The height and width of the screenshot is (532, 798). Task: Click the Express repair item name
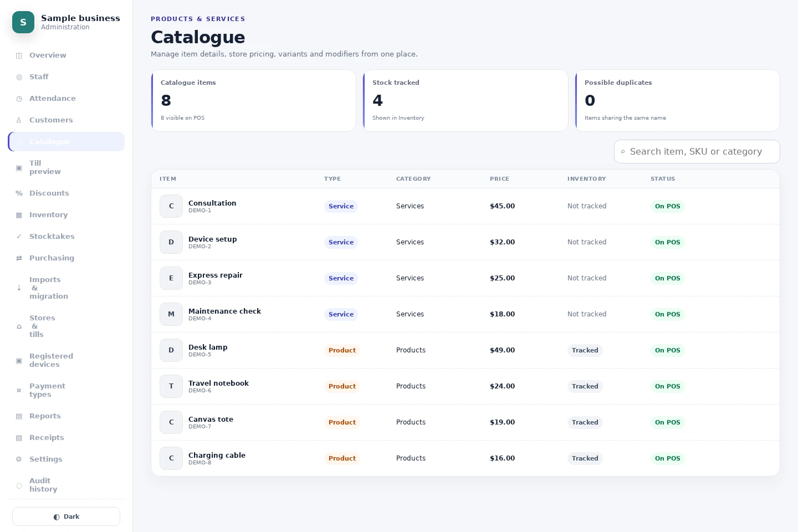[x=216, y=275]
